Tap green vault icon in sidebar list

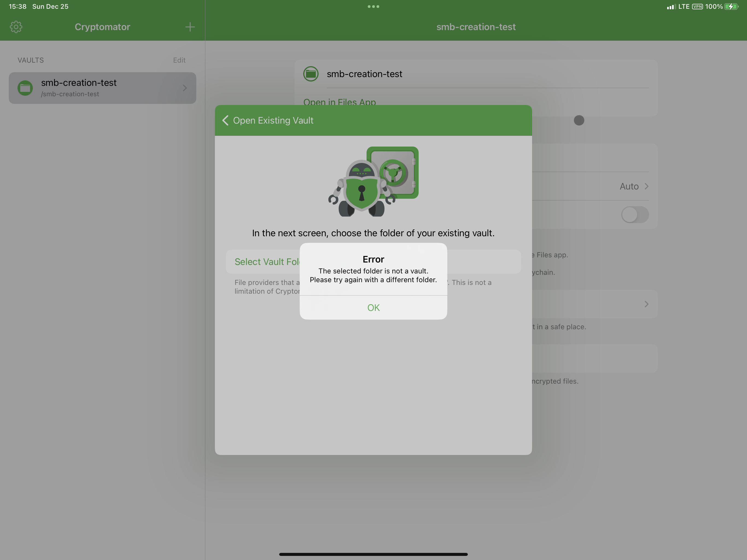pyautogui.click(x=25, y=88)
